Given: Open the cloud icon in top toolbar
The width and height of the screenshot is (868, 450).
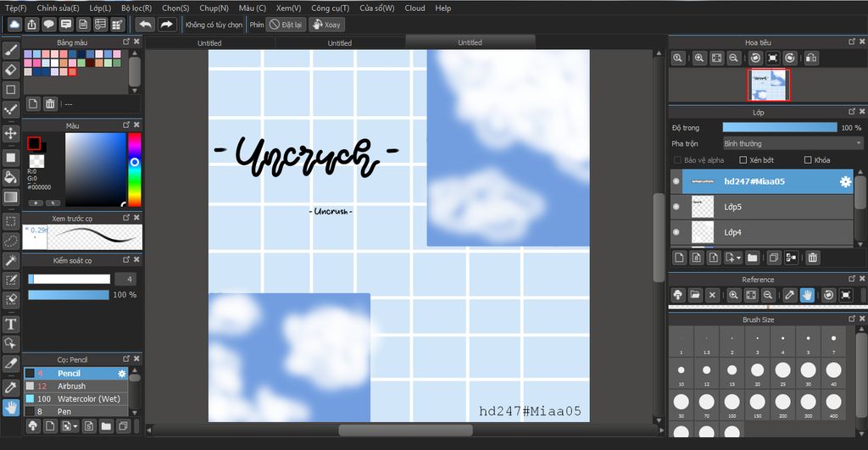Looking at the screenshot, I should [14, 25].
